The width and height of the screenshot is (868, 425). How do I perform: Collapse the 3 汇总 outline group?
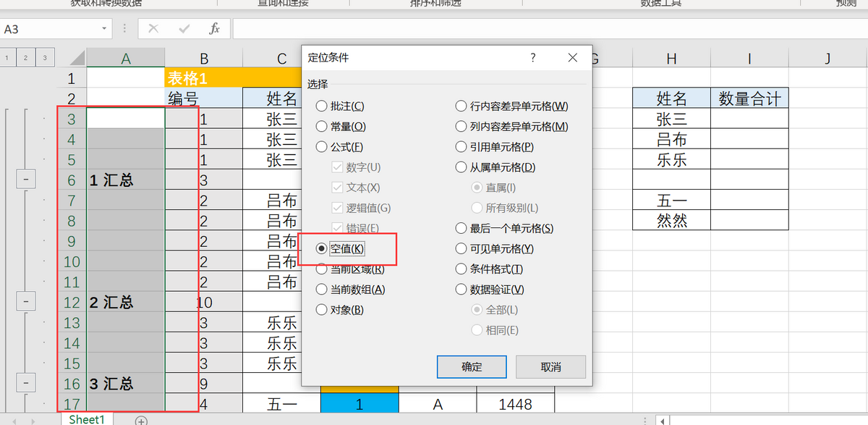click(x=26, y=382)
